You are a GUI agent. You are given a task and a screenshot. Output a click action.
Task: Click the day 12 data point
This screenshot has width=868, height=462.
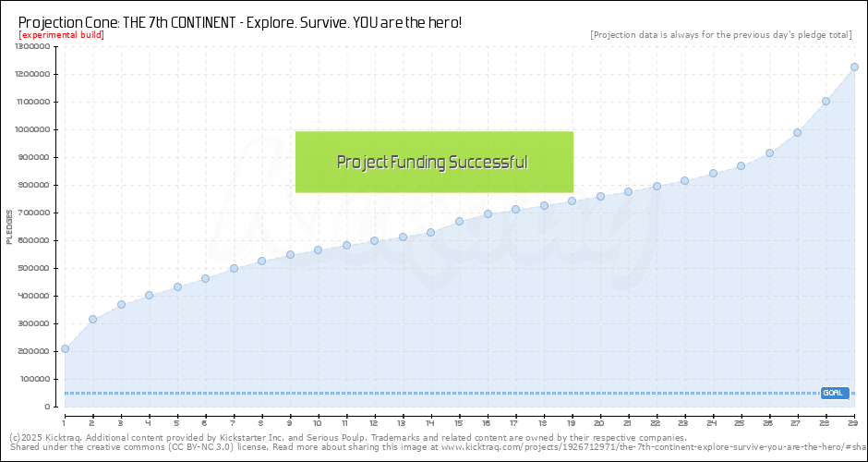tap(374, 240)
